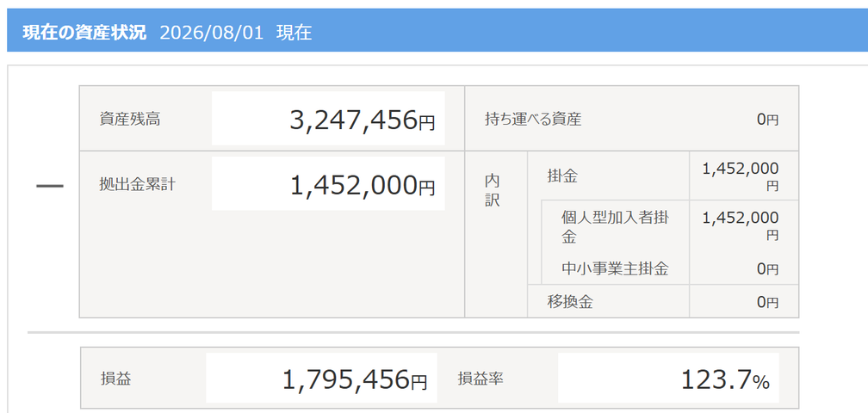
Task: Click the 移換金 row label
Action: [570, 302]
